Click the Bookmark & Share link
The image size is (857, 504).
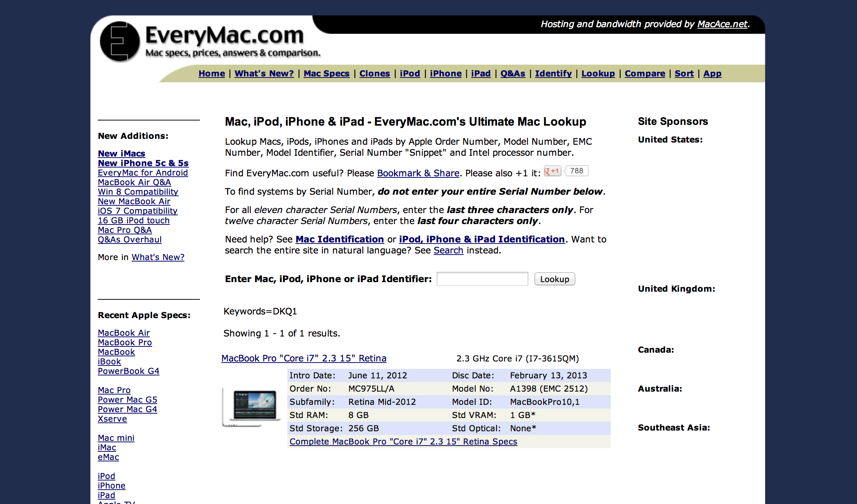(418, 173)
